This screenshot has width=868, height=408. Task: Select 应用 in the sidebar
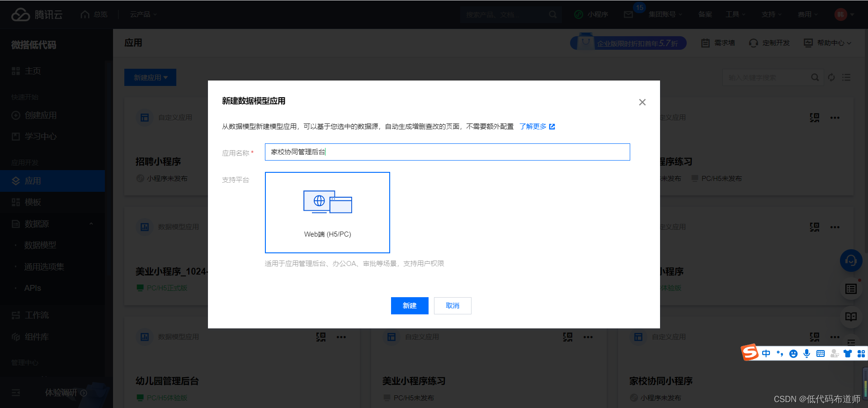(52, 181)
